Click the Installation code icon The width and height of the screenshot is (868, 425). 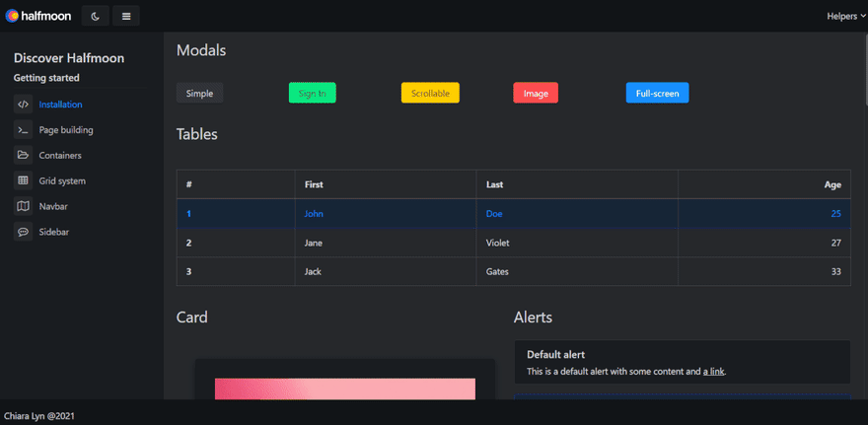click(x=23, y=105)
